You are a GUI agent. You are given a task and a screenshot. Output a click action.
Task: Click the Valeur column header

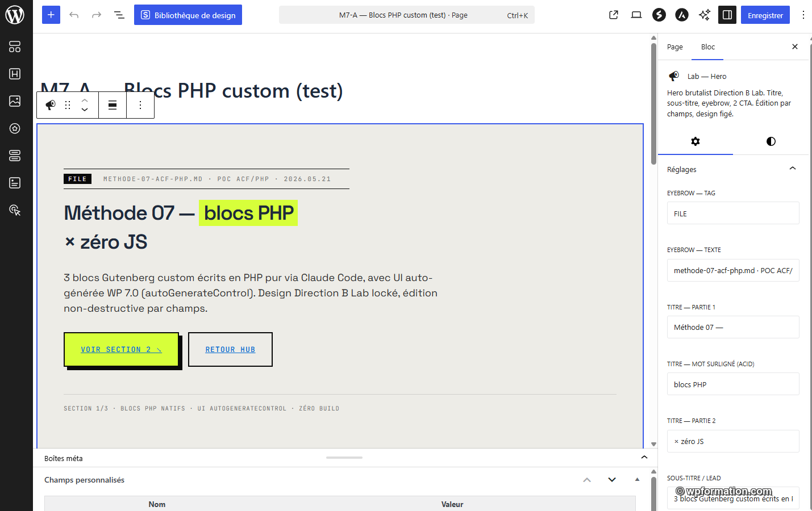pyautogui.click(x=452, y=504)
